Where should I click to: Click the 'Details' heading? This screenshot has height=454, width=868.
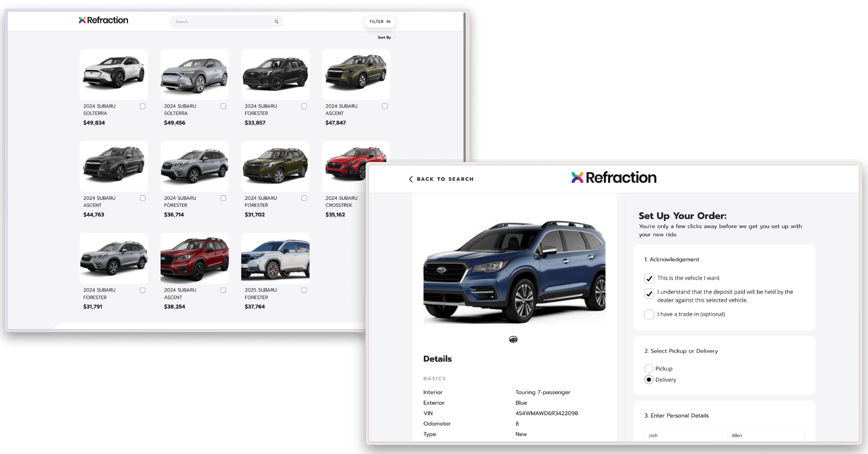pos(438,359)
